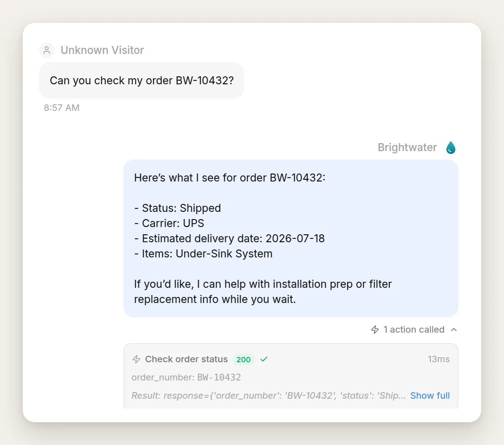
Task: Click the 'order_number: BW-10432' parameter line
Action: click(186, 377)
